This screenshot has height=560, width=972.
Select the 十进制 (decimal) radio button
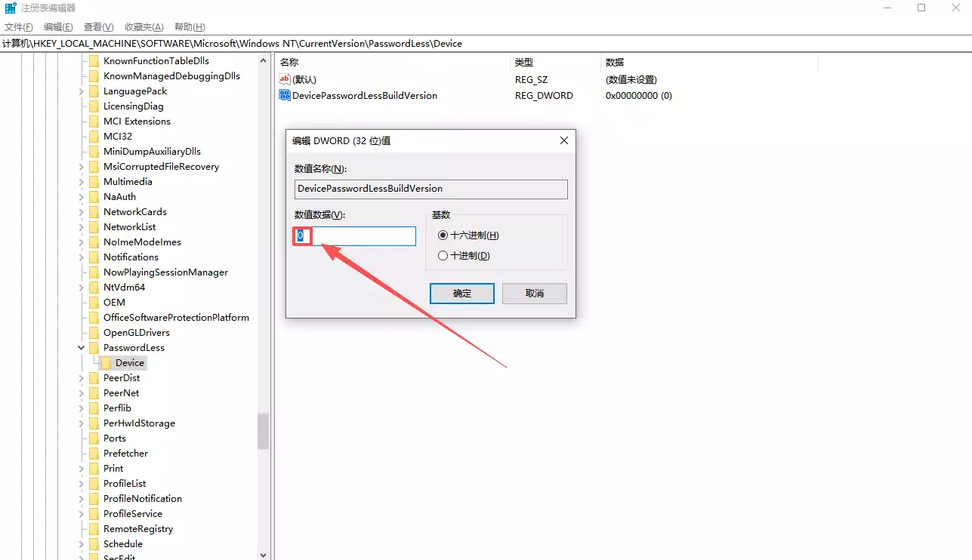pyautogui.click(x=443, y=256)
